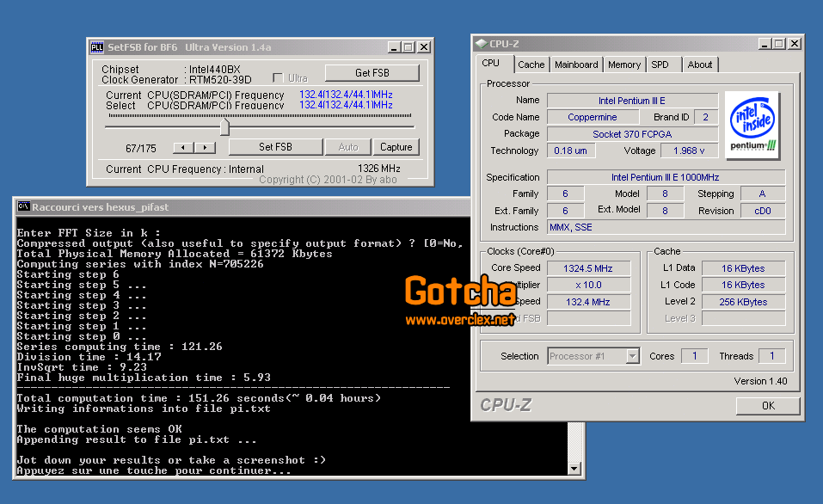
Task: Click the Raccourci vers hexus_pifast title bar
Action: 243,207
